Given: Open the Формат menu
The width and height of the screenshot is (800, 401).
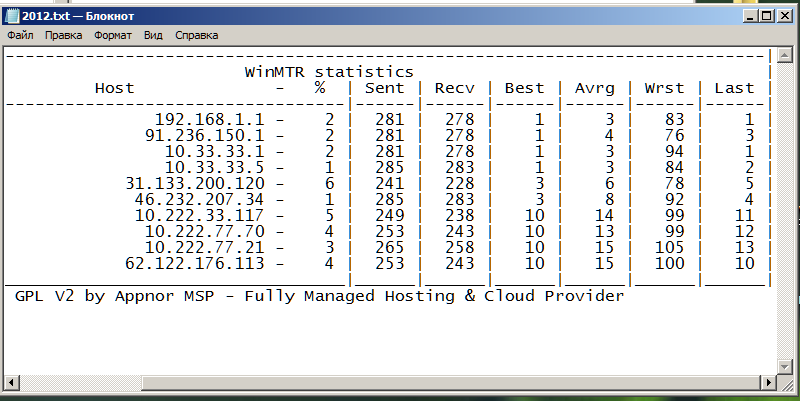Looking at the screenshot, I should (113, 35).
